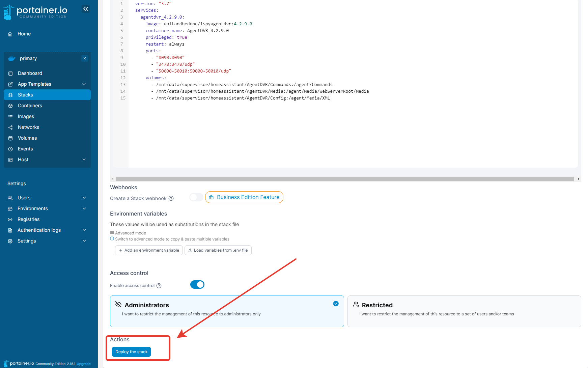This screenshot has width=588, height=368.
Task: Select the Restricted access option
Action: [x=464, y=311]
